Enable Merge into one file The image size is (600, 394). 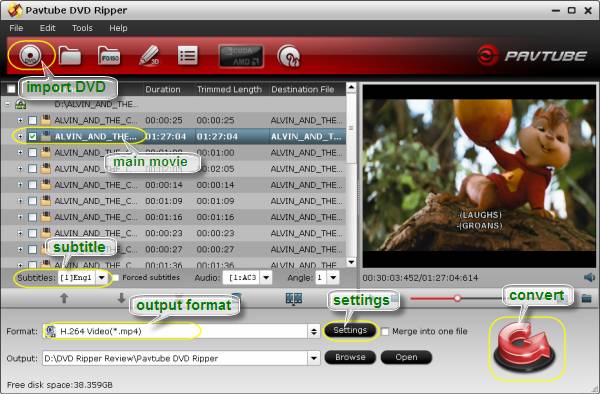(385, 332)
